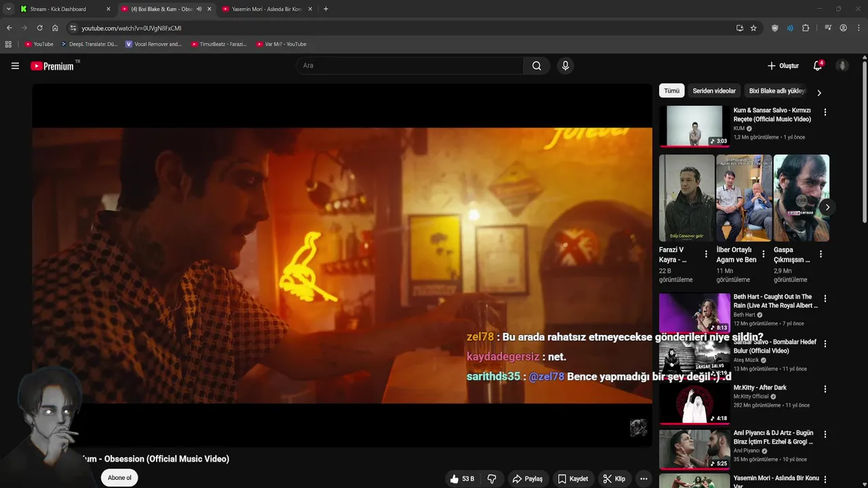Select the Bixi Blake adlı yükleyen chip
Viewport: 868px width, 488px height.
pos(777,91)
